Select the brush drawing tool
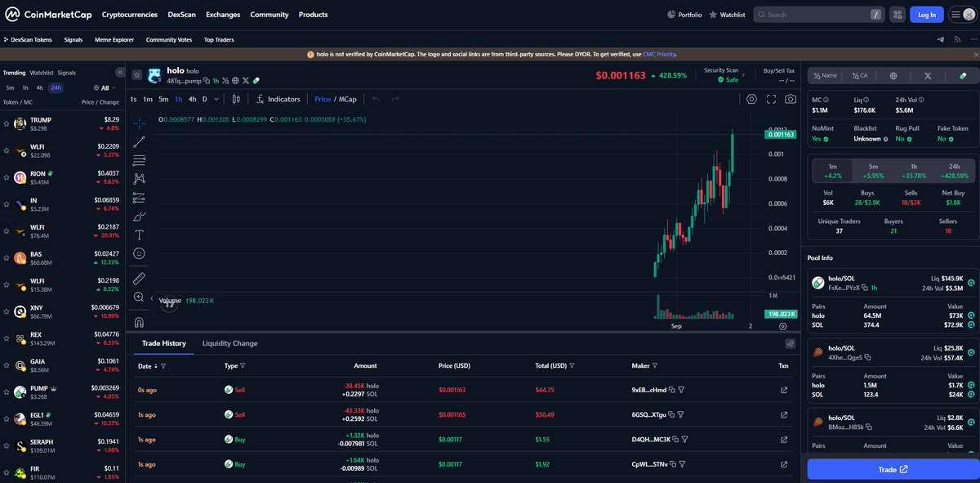Screen dimensions: 980x483 point(139,217)
